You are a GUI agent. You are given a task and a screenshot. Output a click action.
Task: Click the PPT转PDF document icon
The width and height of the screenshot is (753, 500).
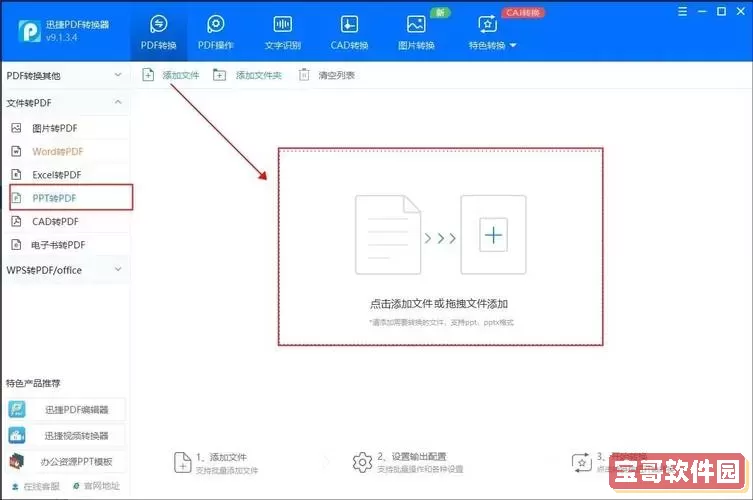pos(16,197)
